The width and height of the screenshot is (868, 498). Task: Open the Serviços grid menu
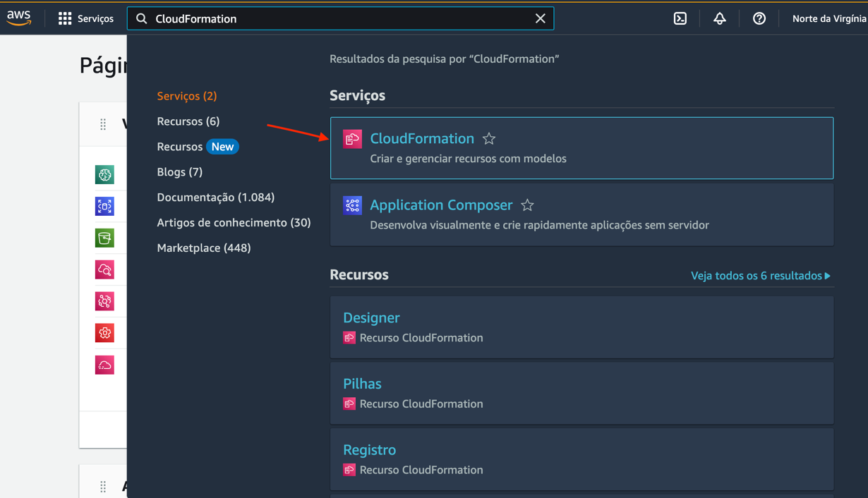(x=85, y=18)
